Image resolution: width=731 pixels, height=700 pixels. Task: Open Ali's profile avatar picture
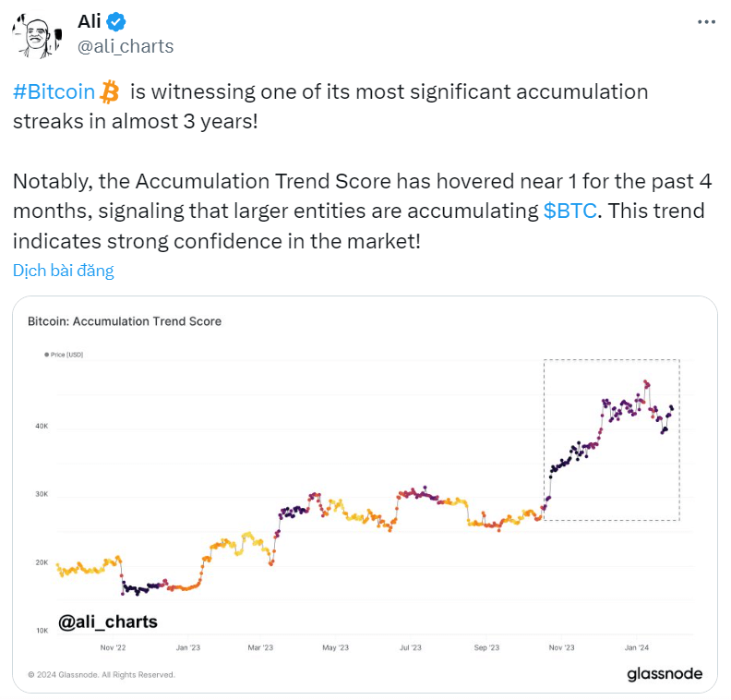(36, 34)
